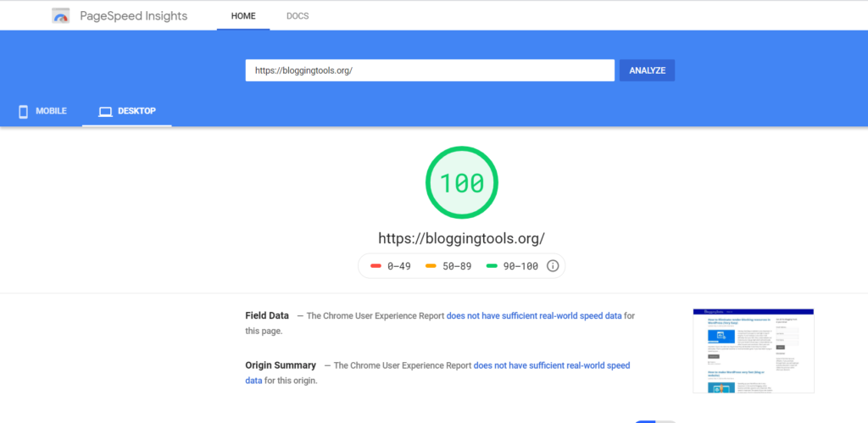This screenshot has height=423, width=868.
Task: Click the red 0–49 legend item
Action: (x=391, y=266)
